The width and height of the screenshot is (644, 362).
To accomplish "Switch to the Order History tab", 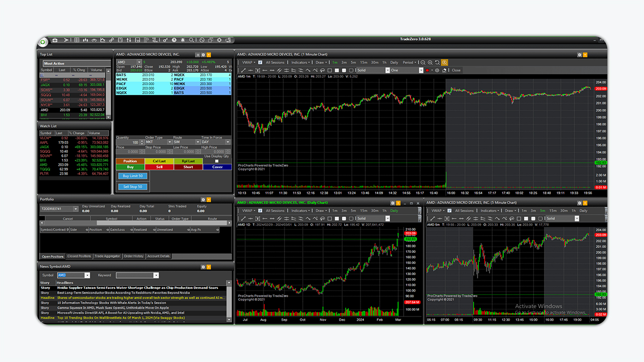I will tap(133, 256).
